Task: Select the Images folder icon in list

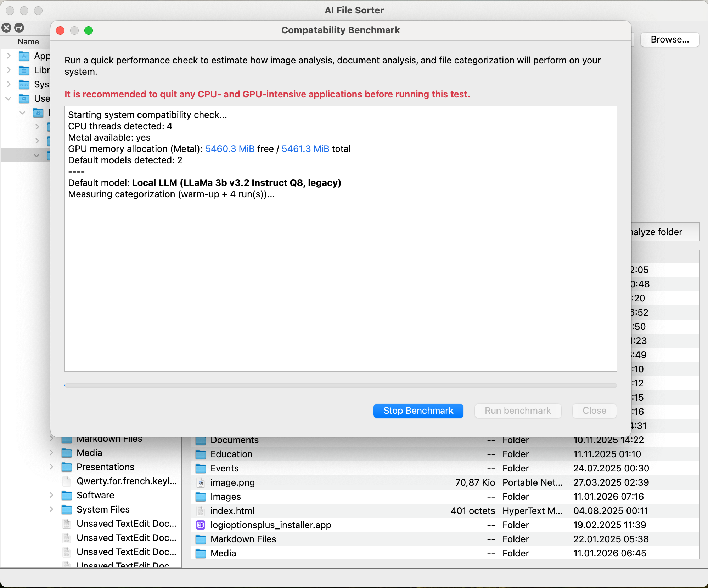Action: coord(201,497)
